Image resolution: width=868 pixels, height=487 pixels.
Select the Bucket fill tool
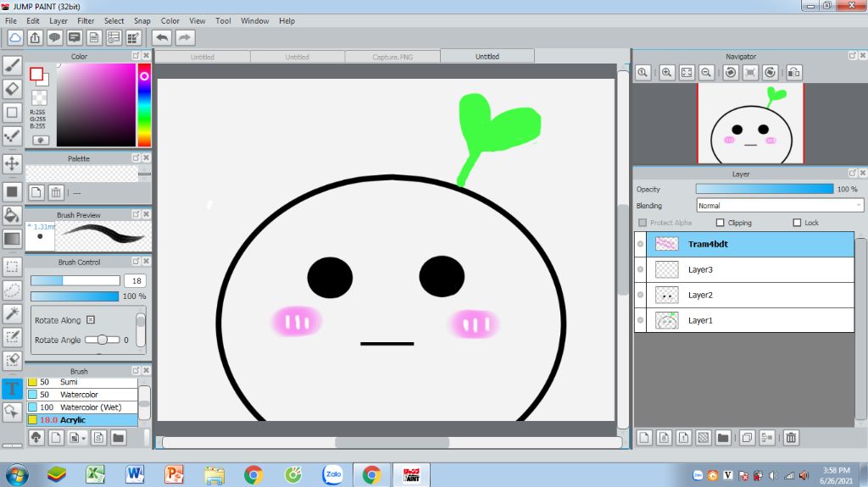(12, 214)
